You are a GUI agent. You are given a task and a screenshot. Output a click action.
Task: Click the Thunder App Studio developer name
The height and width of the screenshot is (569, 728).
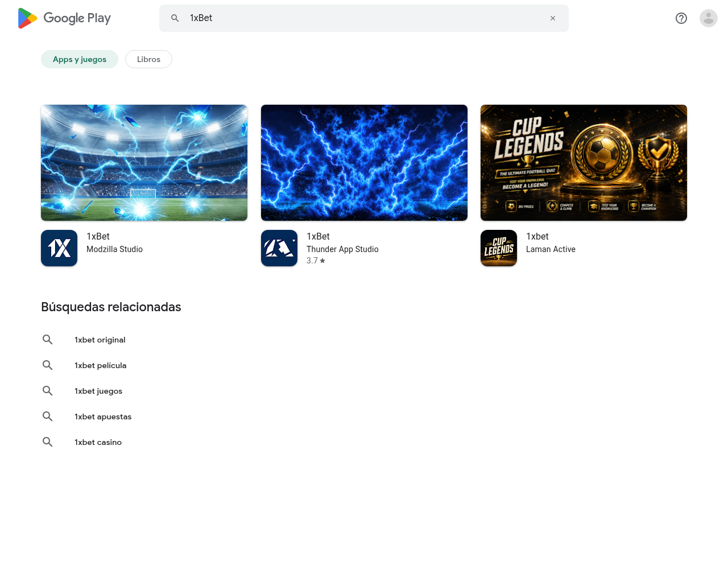(342, 249)
